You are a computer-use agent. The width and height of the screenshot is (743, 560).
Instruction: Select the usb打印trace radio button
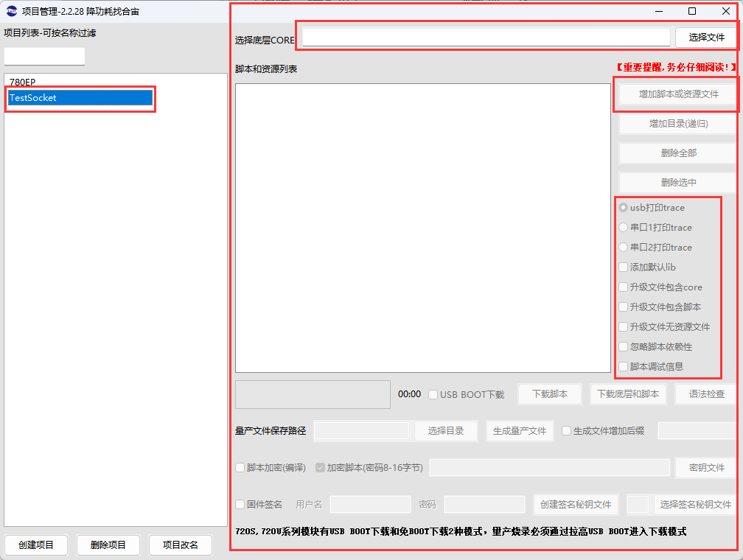pyautogui.click(x=652, y=208)
